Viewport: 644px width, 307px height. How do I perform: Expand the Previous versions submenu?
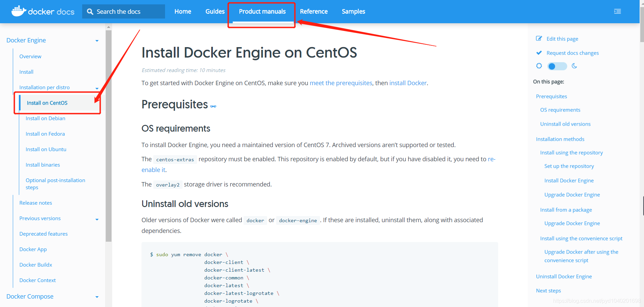click(97, 219)
